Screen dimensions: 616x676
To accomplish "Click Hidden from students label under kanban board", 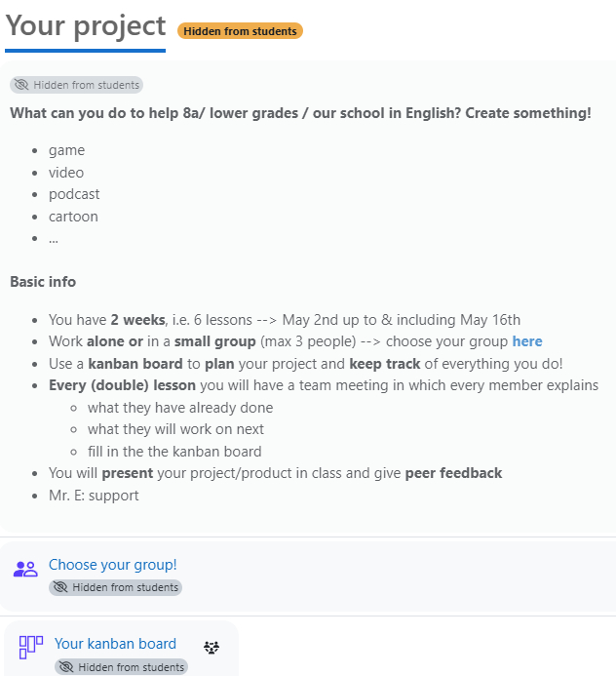I will [x=122, y=667].
